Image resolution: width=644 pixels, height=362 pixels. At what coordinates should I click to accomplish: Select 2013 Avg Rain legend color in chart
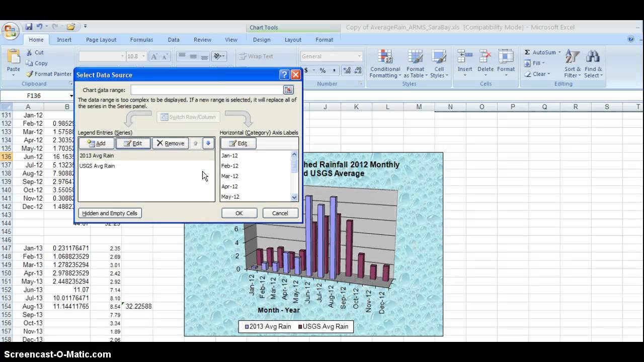(247, 327)
